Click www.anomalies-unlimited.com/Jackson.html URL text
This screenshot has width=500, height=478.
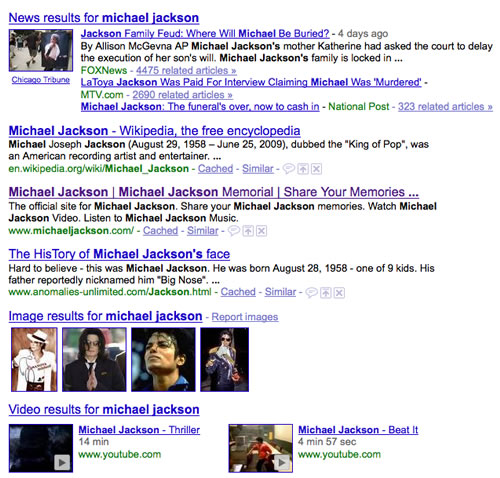[110, 292]
